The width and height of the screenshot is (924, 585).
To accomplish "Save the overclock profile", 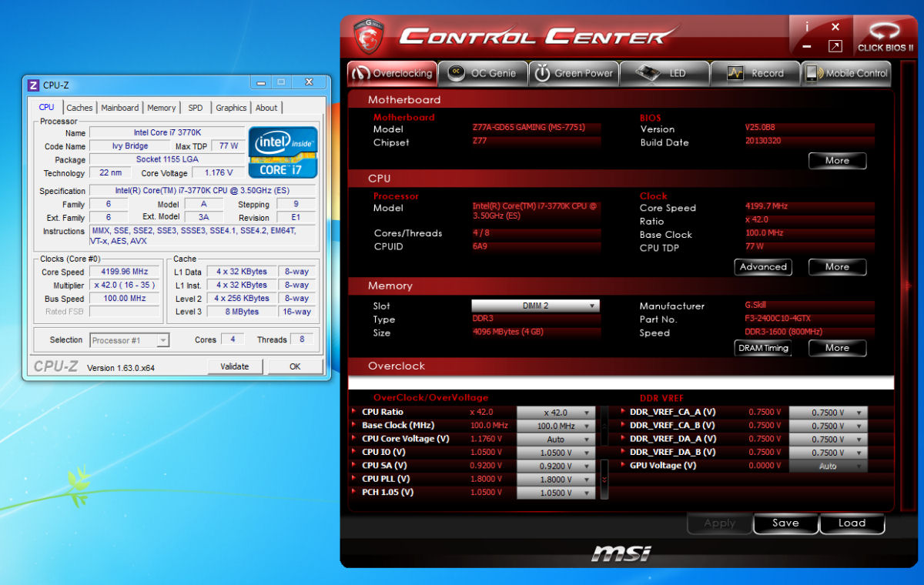I will (785, 523).
